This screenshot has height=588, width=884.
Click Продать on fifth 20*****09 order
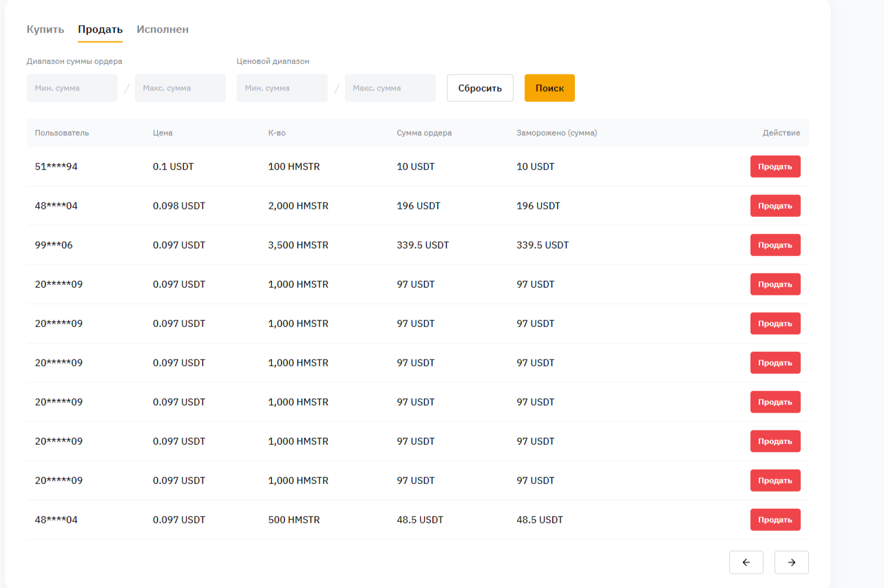click(x=775, y=441)
